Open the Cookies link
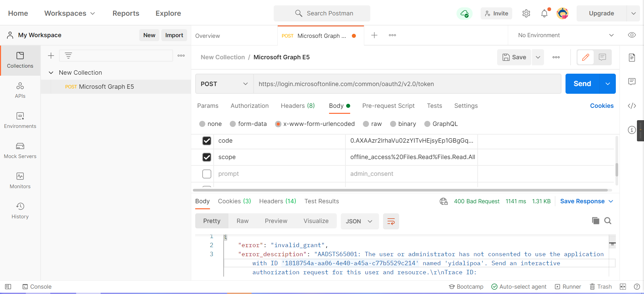The image size is (644, 294). pyautogui.click(x=602, y=106)
